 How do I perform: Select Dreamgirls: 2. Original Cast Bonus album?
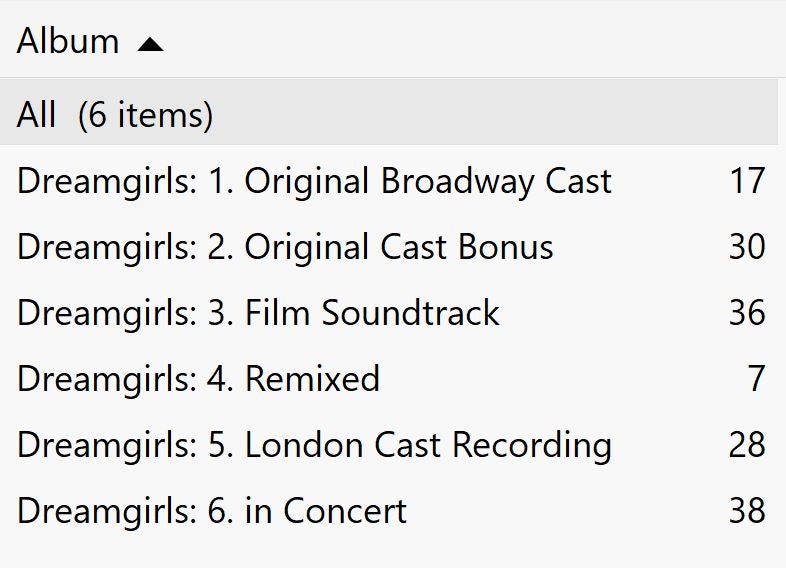click(x=285, y=247)
